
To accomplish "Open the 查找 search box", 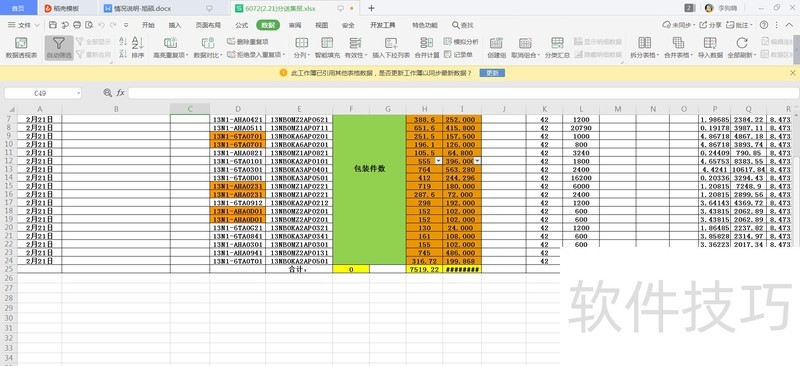I will [463, 25].
